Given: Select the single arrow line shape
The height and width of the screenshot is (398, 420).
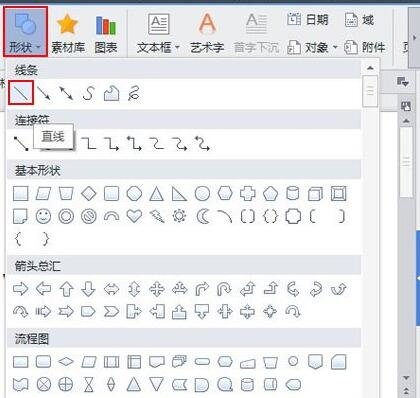Looking at the screenshot, I should point(44,93).
